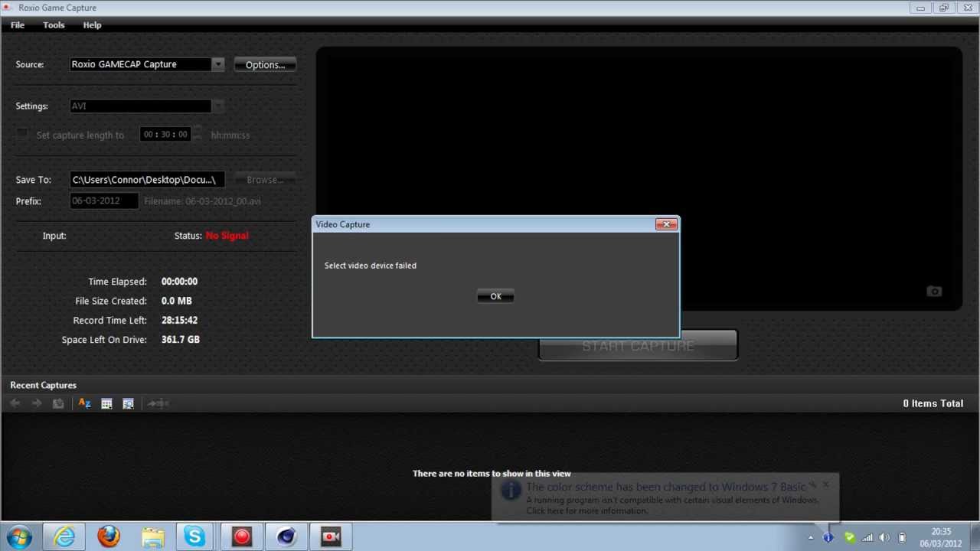Click the Save To path field

pos(147,180)
